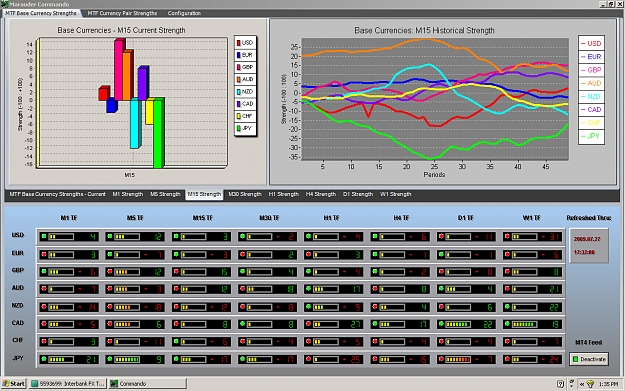Click the M15 TF column header
Viewport: 625px width, 391px height.
[202, 218]
